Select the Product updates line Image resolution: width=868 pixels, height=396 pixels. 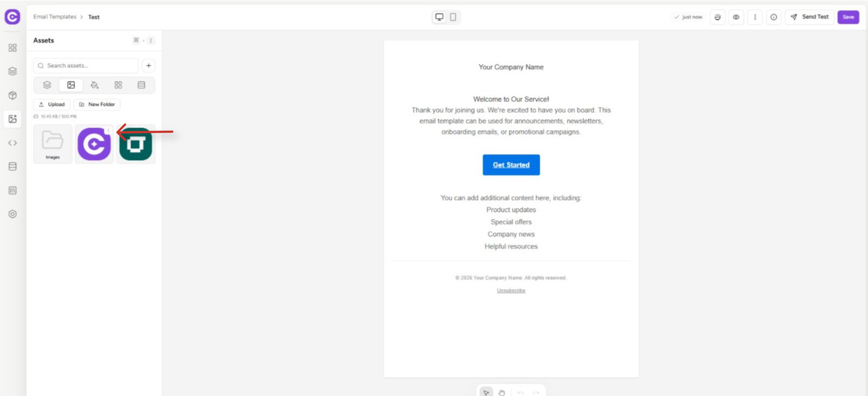(511, 210)
